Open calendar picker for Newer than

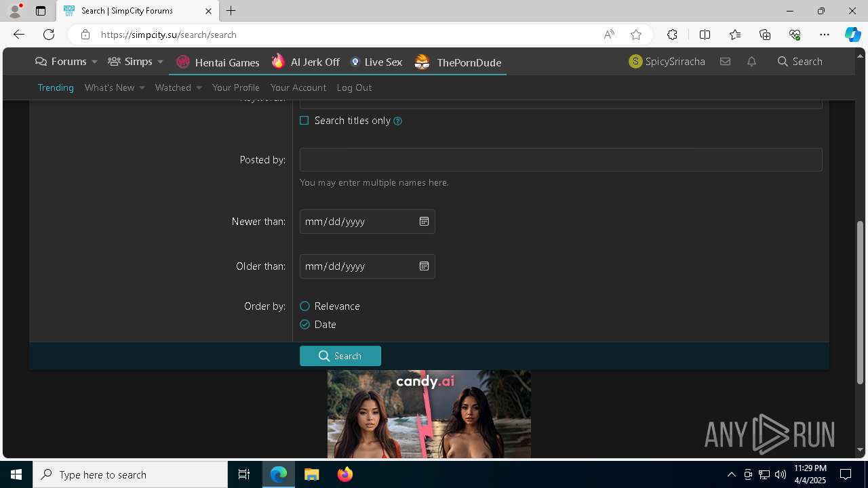pos(424,222)
